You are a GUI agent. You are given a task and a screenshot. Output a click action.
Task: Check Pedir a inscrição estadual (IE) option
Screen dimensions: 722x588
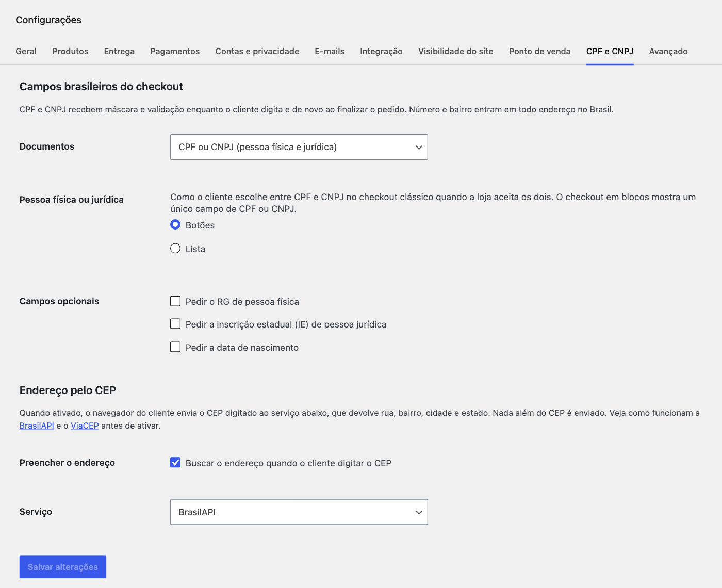175,324
